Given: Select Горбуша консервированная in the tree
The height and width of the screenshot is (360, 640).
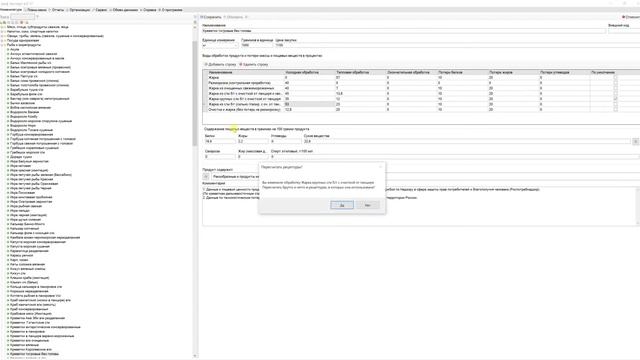Looking at the screenshot, I should (31, 135).
